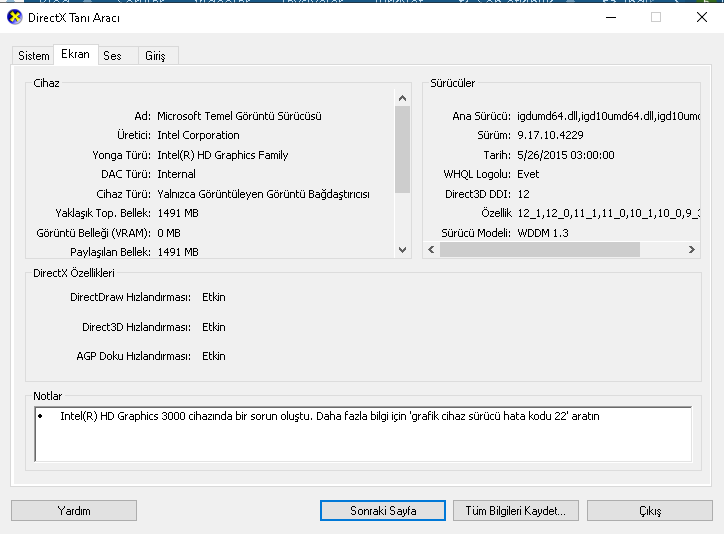Click the Sürücüler horizontal scrollbar thumb
Image resolution: width=724 pixels, height=534 pixels.
[x=539, y=250]
